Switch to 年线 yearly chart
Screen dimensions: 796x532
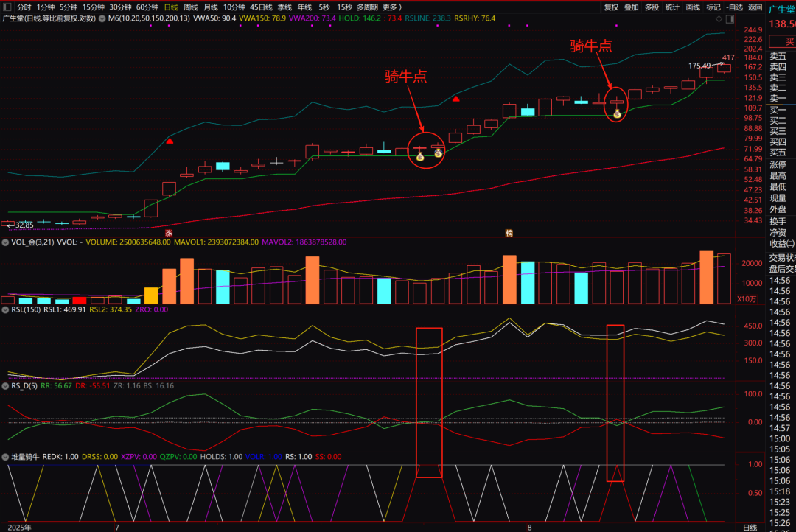coord(304,7)
